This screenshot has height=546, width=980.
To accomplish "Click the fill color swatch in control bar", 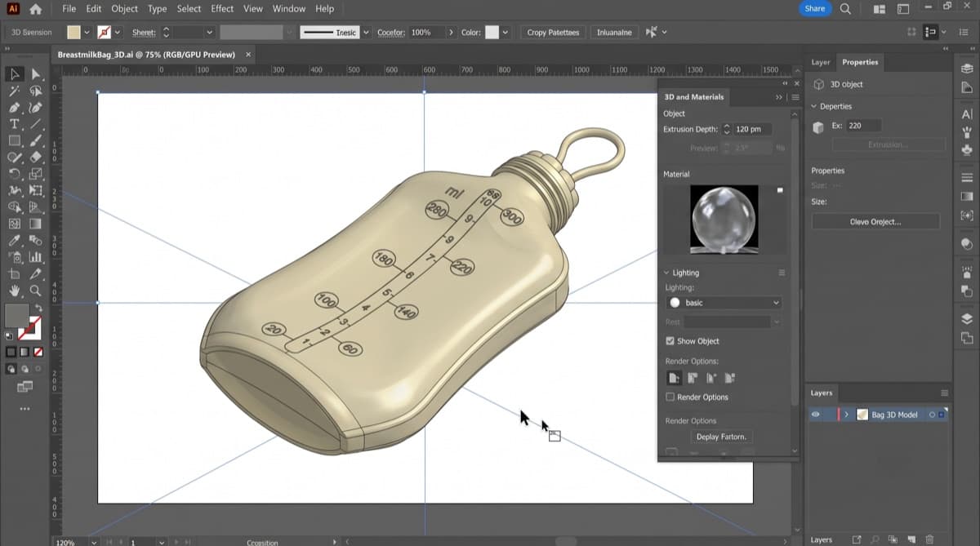I will click(x=74, y=33).
